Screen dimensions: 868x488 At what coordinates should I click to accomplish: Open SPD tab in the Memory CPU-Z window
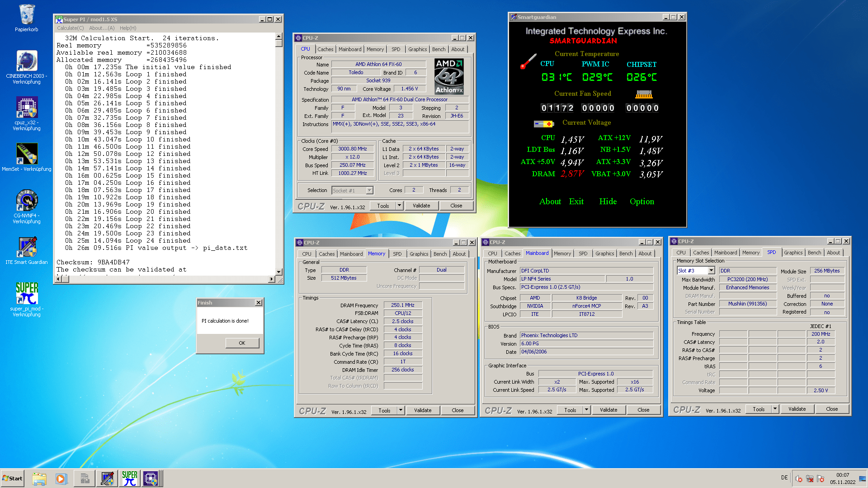tap(397, 254)
